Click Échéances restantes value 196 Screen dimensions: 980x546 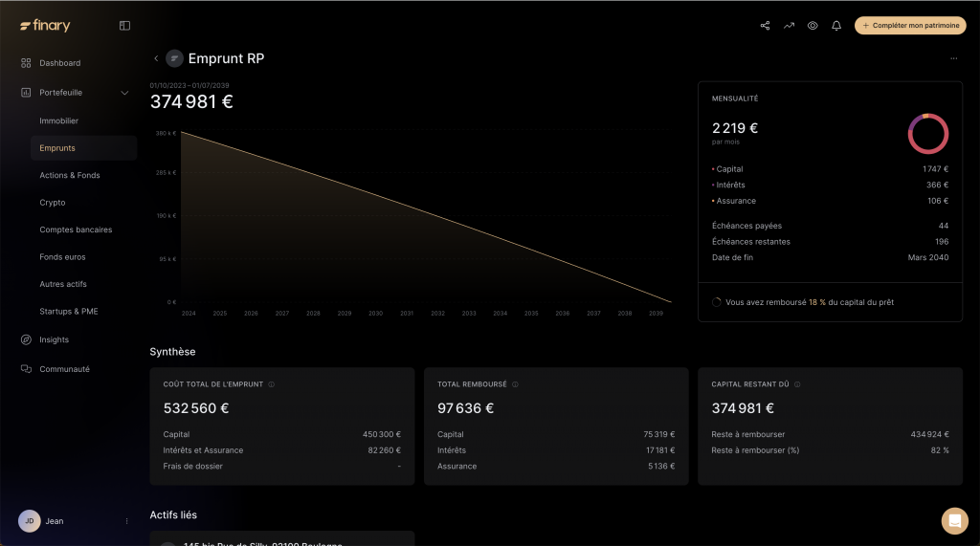[x=942, y=242]
